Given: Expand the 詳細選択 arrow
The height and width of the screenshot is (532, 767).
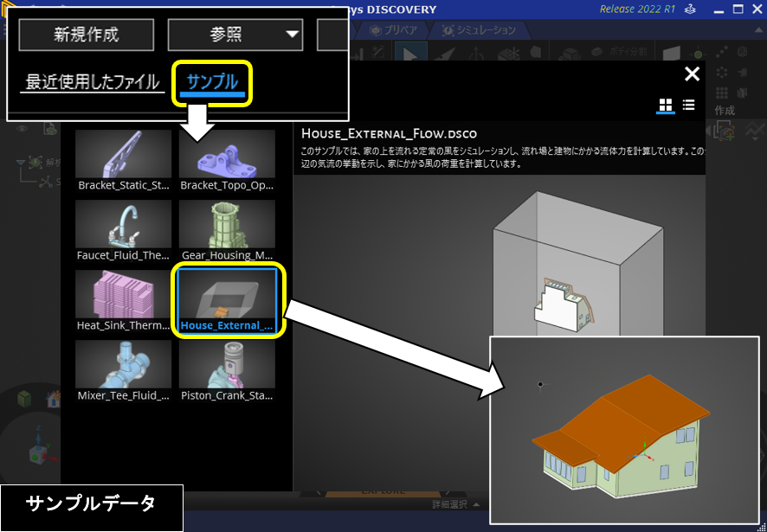Looking at the screenshot, I should pyautogui.click(x=476, y=504).
